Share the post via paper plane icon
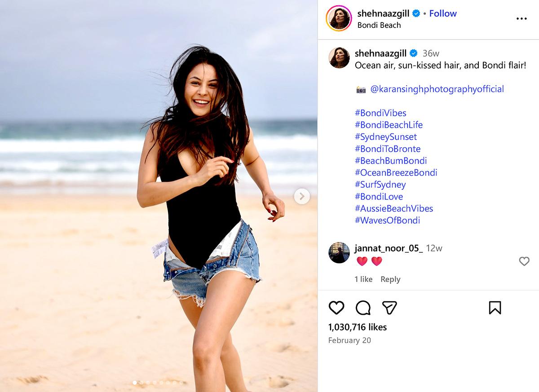The image size is (539, 392). [389, 308]
